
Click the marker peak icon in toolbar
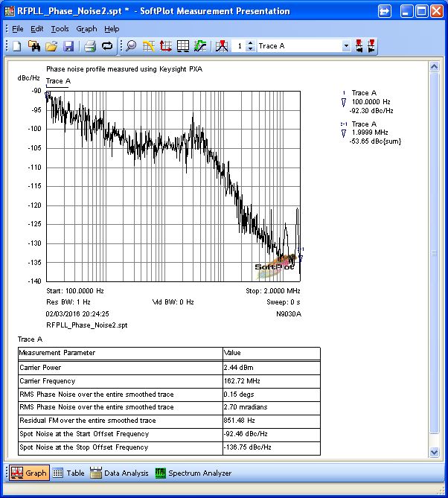(x=222, y=46)
